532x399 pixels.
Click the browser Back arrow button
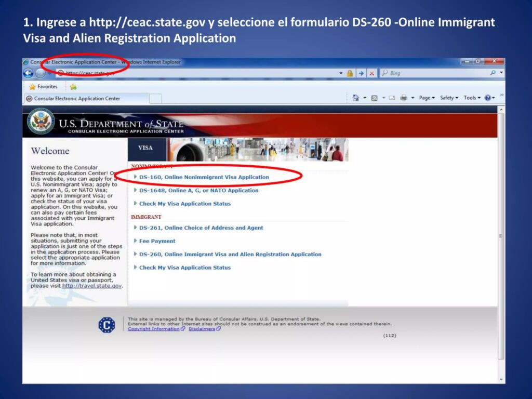28,73
